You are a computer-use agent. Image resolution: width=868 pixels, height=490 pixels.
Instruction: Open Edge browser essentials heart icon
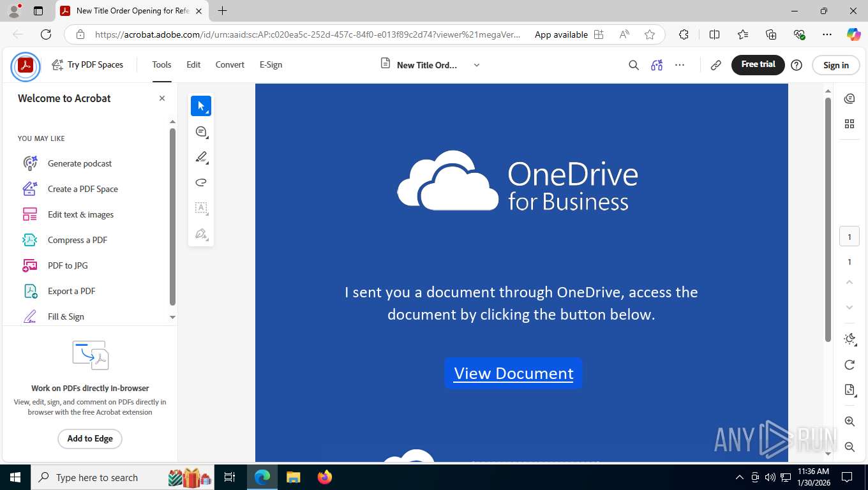coord(800,34)
